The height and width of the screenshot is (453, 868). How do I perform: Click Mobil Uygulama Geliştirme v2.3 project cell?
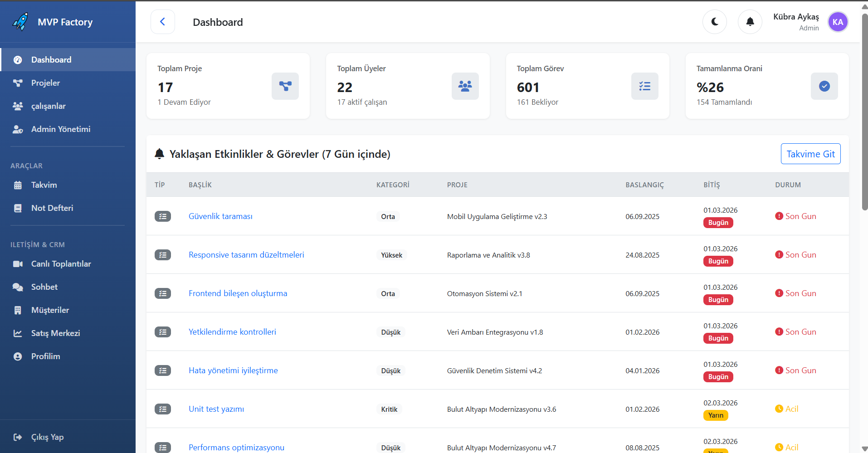point(497,216)
